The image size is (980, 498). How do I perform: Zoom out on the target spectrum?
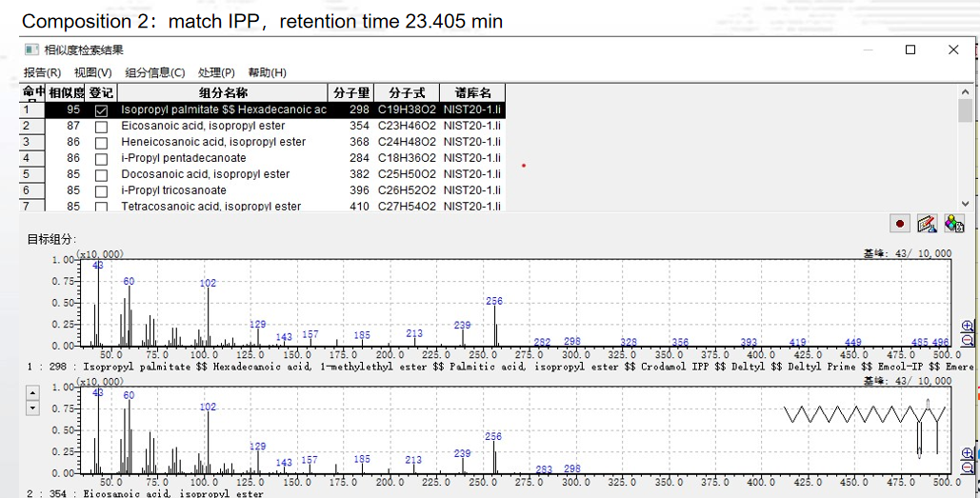click(x=968, y=340)
